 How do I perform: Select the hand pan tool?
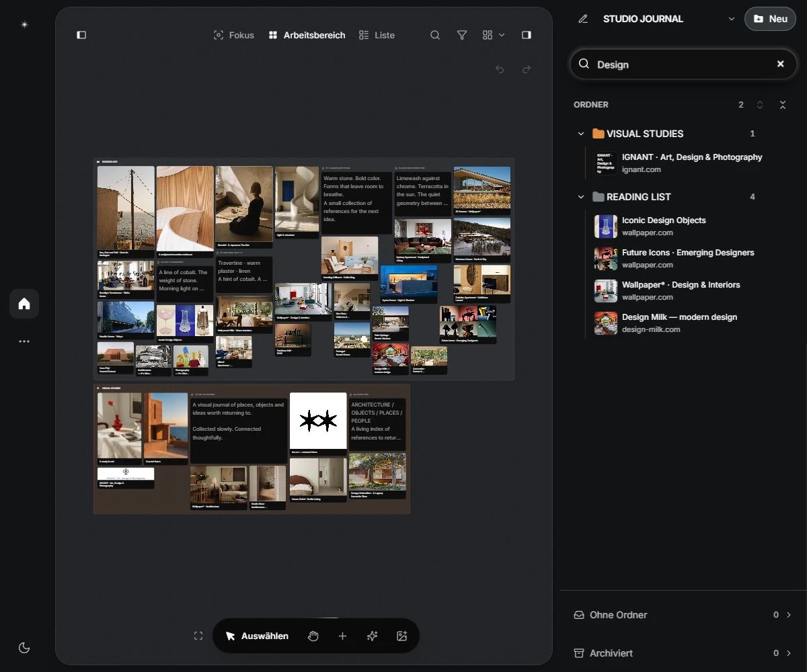tap(313, 636)
